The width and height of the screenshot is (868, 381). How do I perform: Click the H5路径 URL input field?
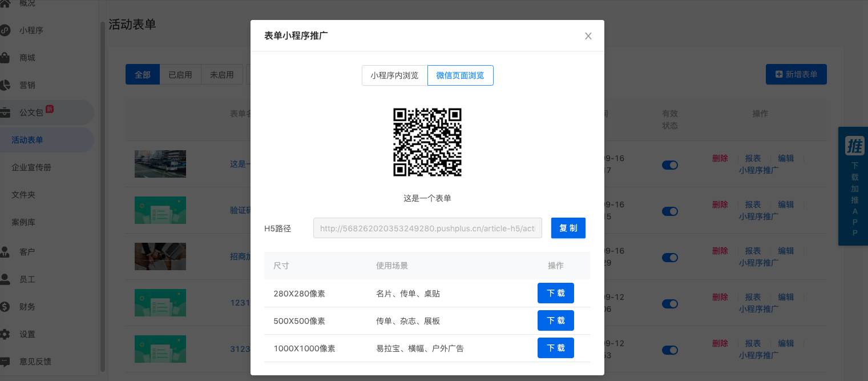(x=427, y=228)
